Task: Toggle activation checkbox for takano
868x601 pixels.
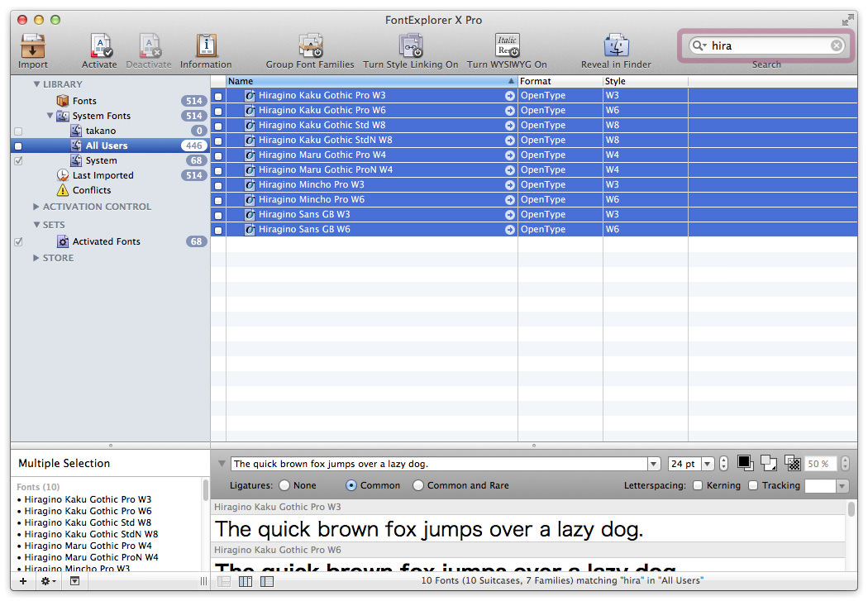Action: click(18, 131)
